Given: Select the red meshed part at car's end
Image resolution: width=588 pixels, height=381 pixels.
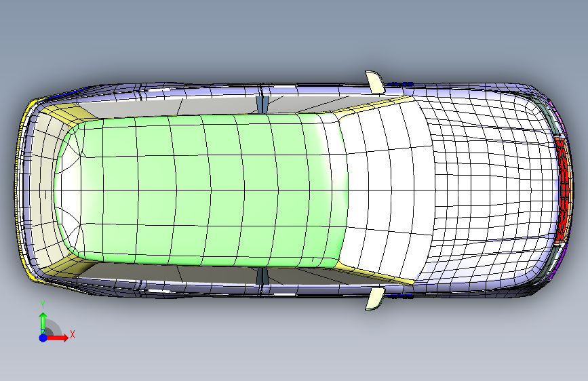Looking at the screenshot, I should coord(563,191).
